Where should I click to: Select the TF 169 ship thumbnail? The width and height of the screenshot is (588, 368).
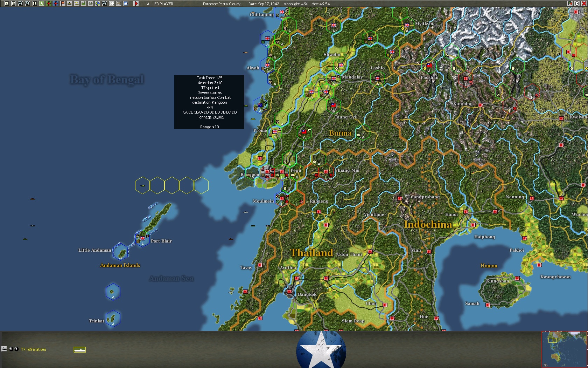click(80, 349)
